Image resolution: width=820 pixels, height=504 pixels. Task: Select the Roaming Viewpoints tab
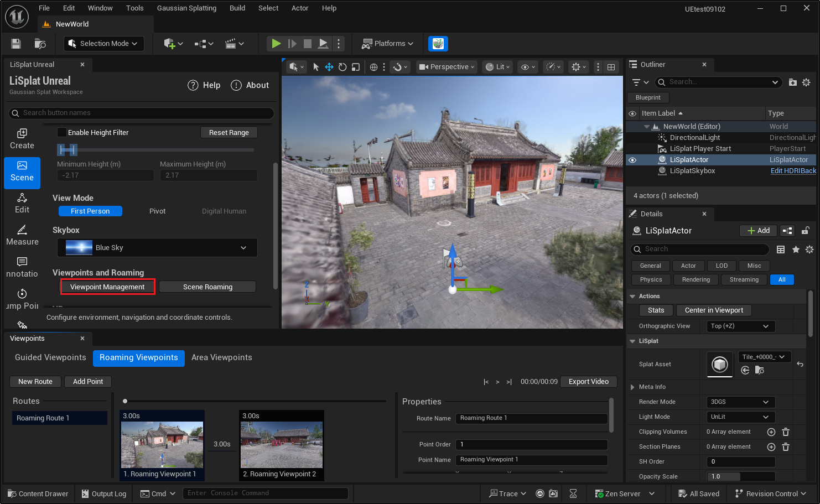(139, 358)
